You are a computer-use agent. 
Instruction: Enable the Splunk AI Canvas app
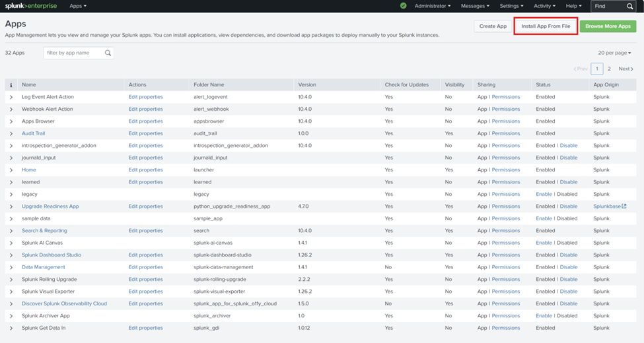pyautogui.click(x=544, y=243)
